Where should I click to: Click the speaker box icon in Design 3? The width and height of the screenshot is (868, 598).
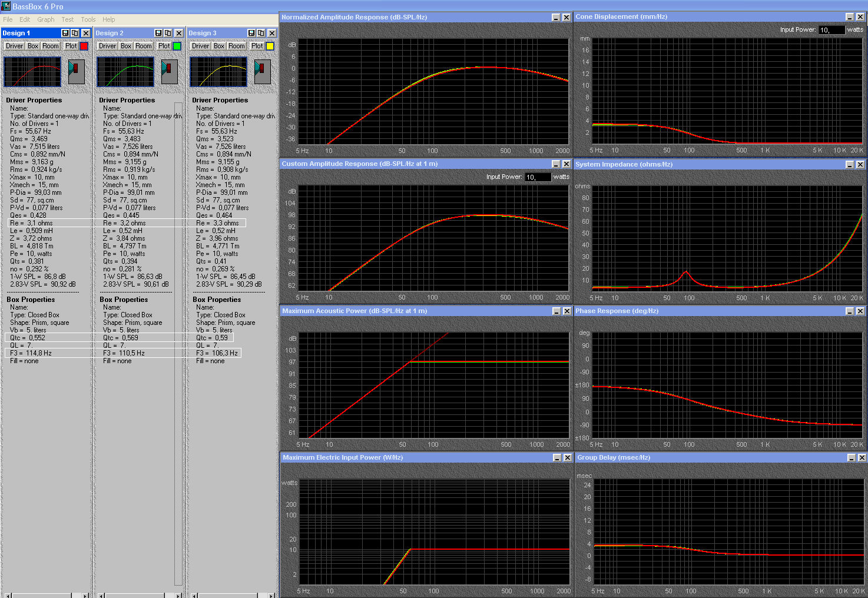(x=263, y=71)
